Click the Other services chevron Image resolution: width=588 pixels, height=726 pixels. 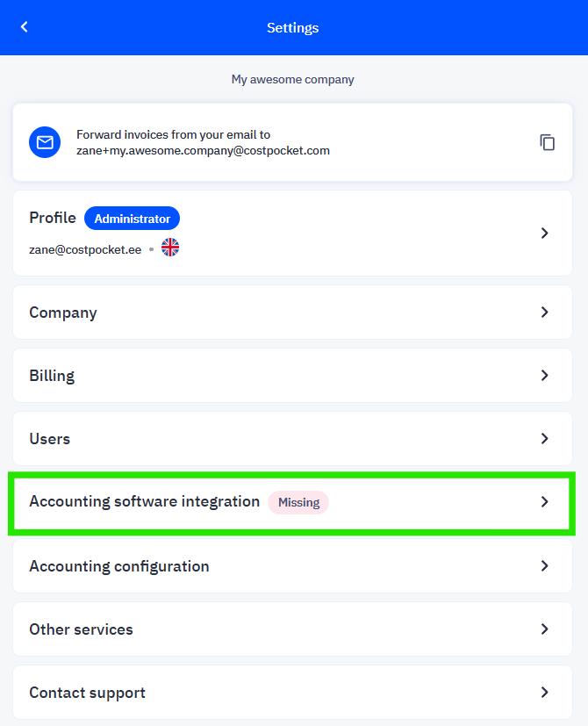point(544,629)
